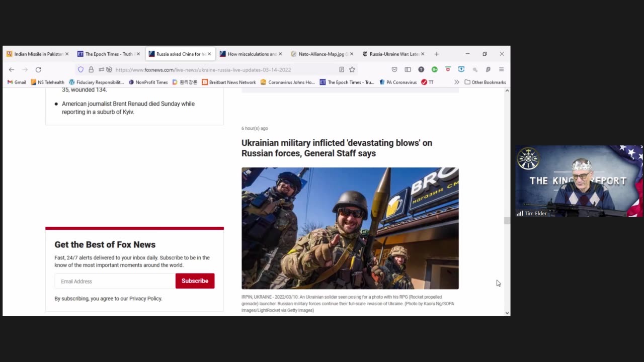
Task: Open the blue shield extension icon
Action: [461, 69]
